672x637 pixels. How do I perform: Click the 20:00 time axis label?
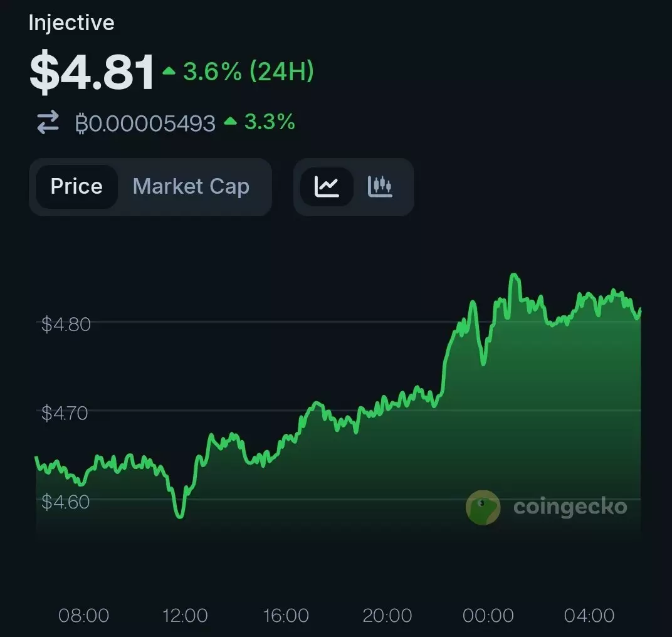(387, 615)
